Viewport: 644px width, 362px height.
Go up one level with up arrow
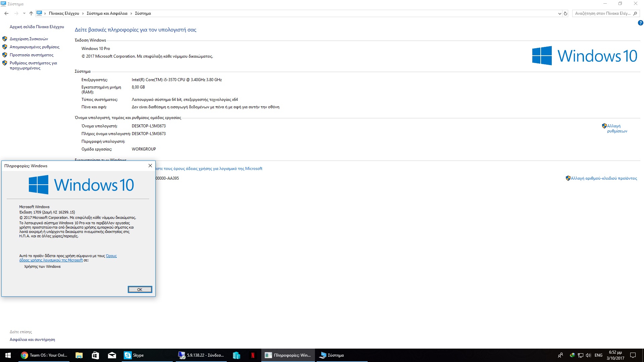pos(31,13)
